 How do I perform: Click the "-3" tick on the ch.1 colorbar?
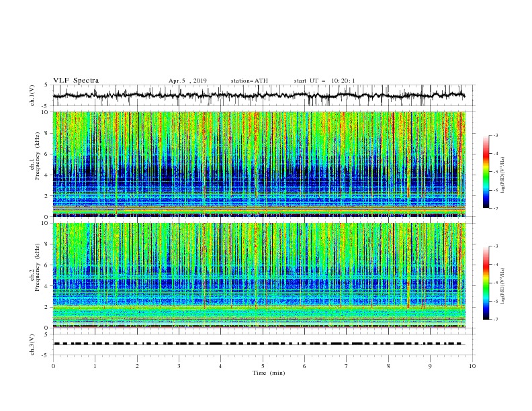coord(496,135)
